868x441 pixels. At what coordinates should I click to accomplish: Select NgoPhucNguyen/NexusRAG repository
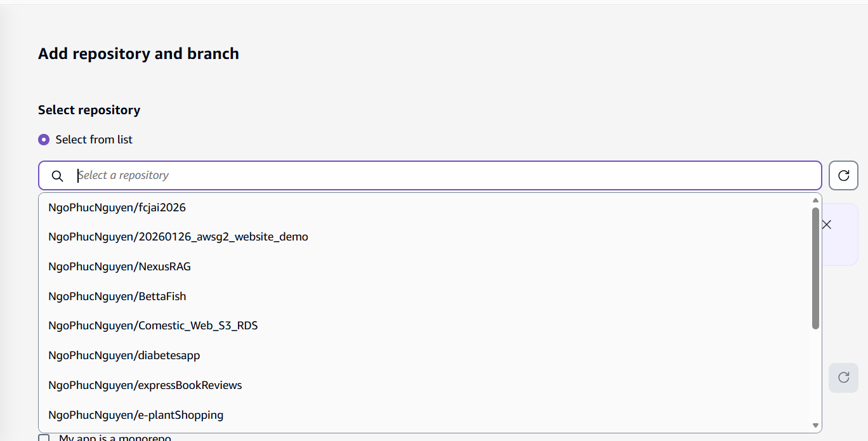click(x=119, y=266)
